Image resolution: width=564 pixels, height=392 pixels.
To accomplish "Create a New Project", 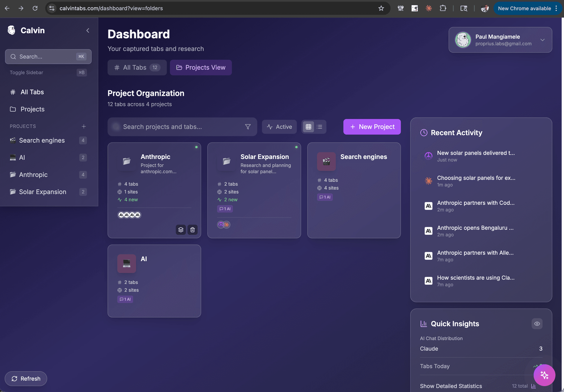I will 372,127.
